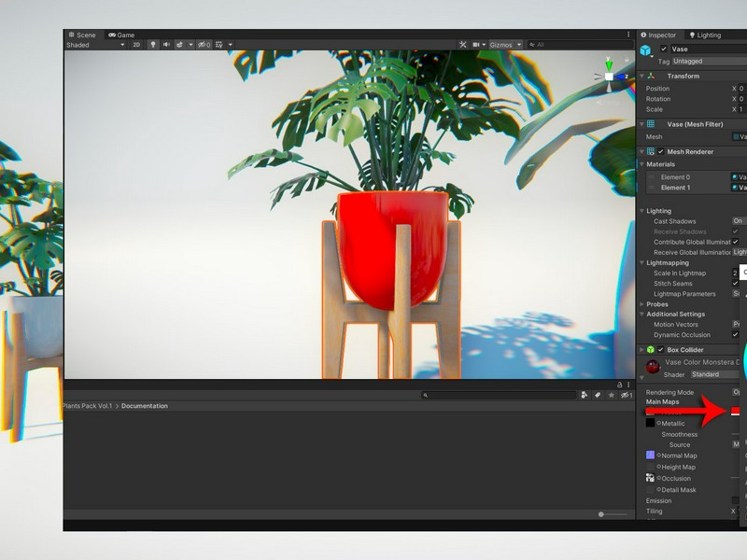Click the Metallic texture slot
747x560 pixels.
pyautogui.click(x=650, y=423)
